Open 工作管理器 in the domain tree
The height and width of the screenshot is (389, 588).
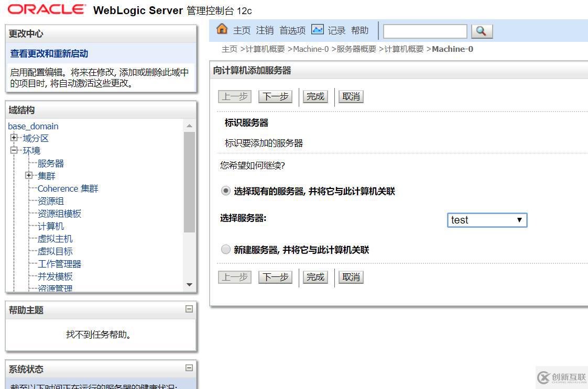59,264
